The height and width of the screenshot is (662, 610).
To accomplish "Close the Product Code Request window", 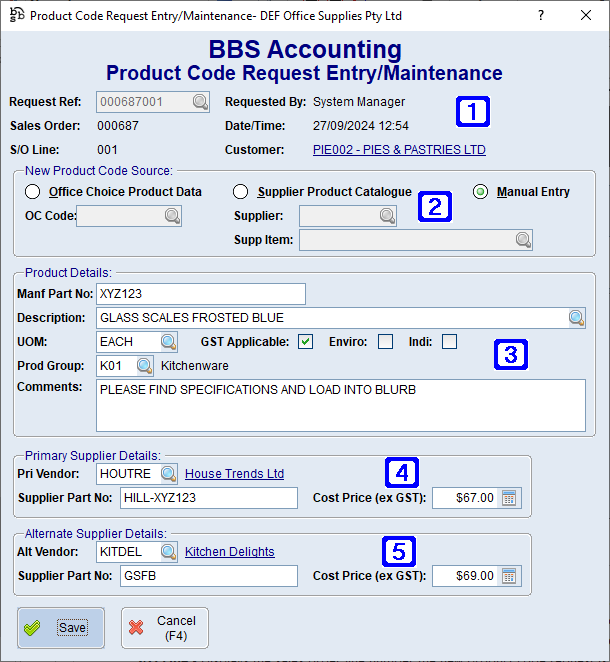I will pyautogui.click(x=586, y=16).
